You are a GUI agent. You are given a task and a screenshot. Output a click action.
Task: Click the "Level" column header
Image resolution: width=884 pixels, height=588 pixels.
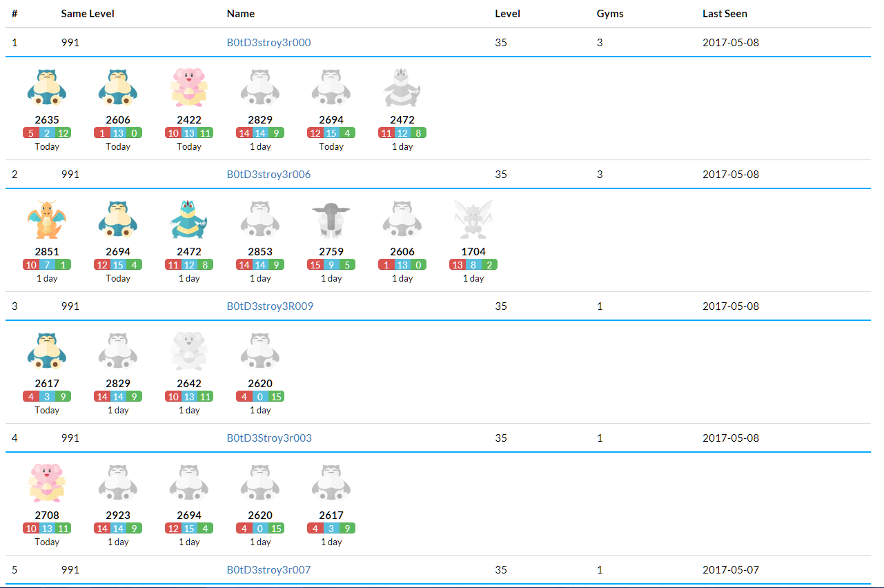tap(508, 14)
